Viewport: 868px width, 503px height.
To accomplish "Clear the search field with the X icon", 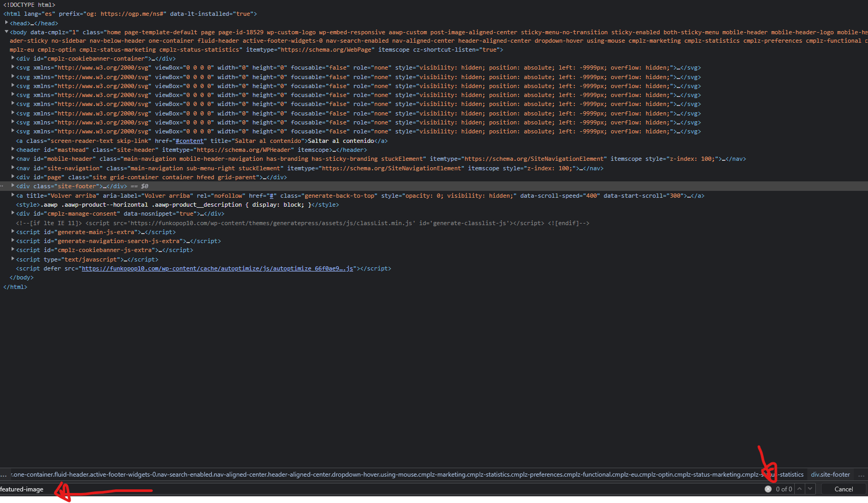I will pos(768,489).
